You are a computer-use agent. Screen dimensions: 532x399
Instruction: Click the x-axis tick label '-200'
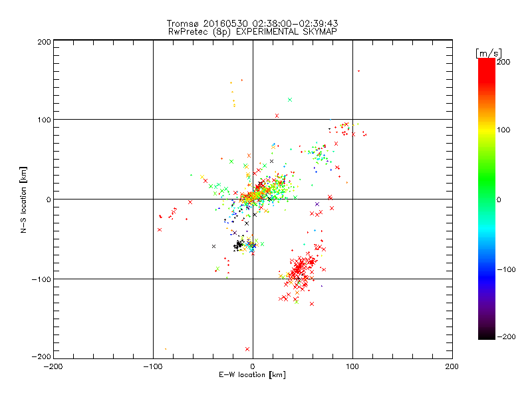click(53, 366)
